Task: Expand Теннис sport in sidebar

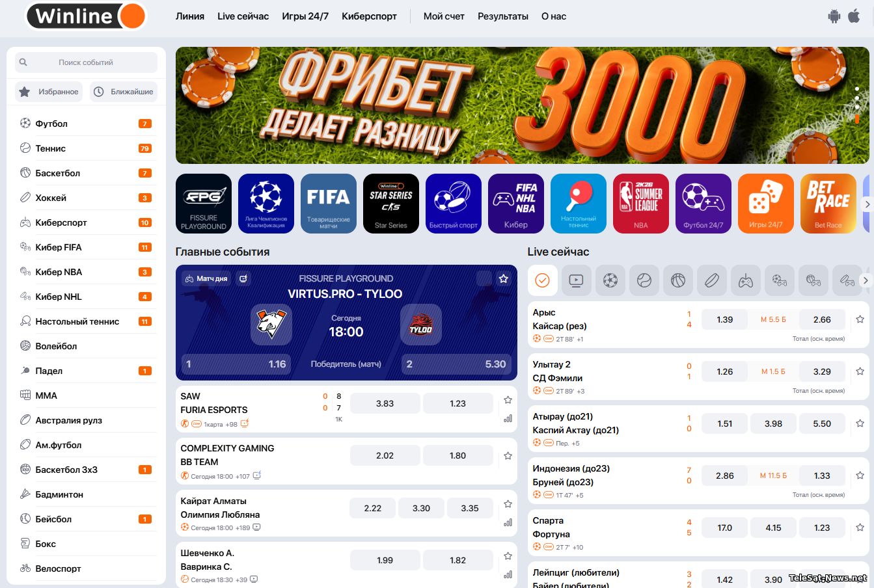Action: [85, 148]
